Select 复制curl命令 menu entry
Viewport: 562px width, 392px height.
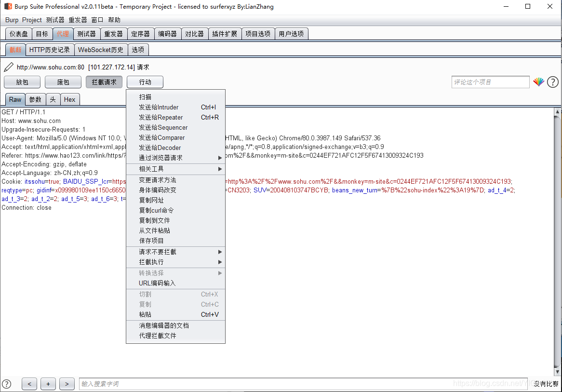tap(175, 210)
